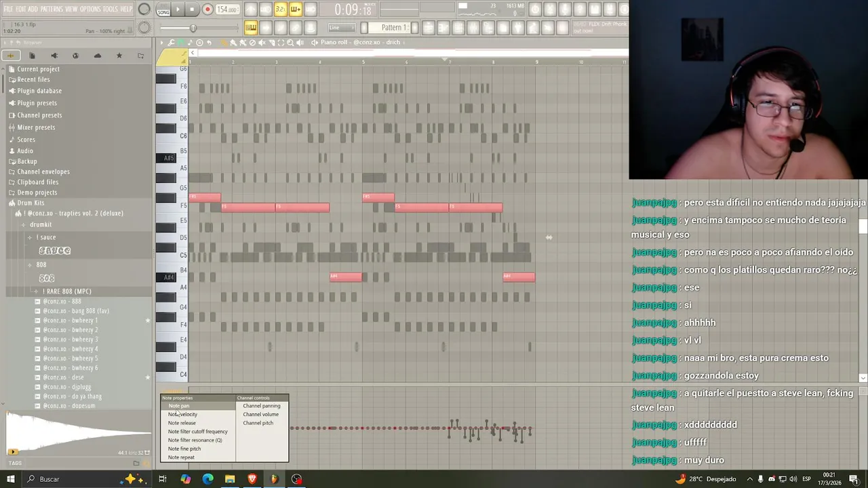Screen dimensions: 868x488
Task: Click the tempo value 154.000
Action: (x=227, y=9)
